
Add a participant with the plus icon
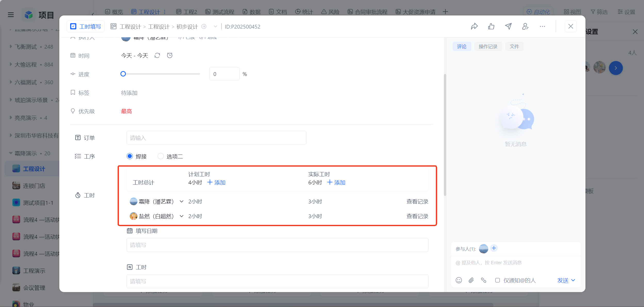[494, 248]
